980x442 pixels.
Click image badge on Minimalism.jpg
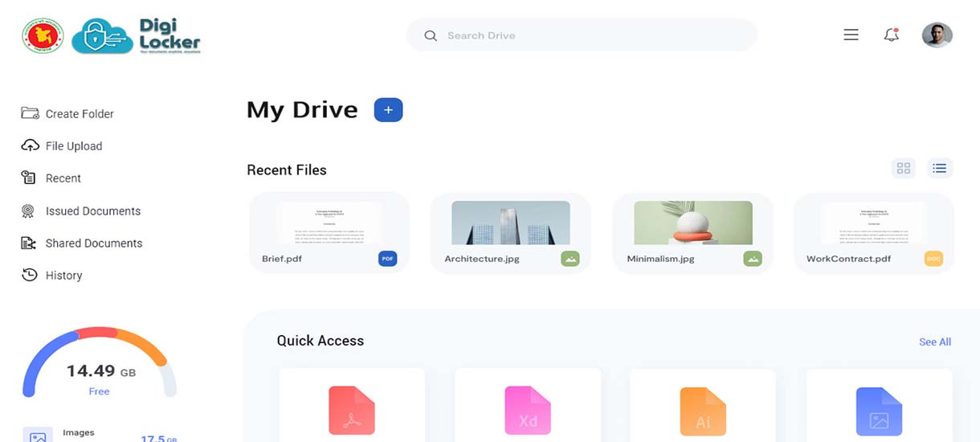tap(753, 259)
